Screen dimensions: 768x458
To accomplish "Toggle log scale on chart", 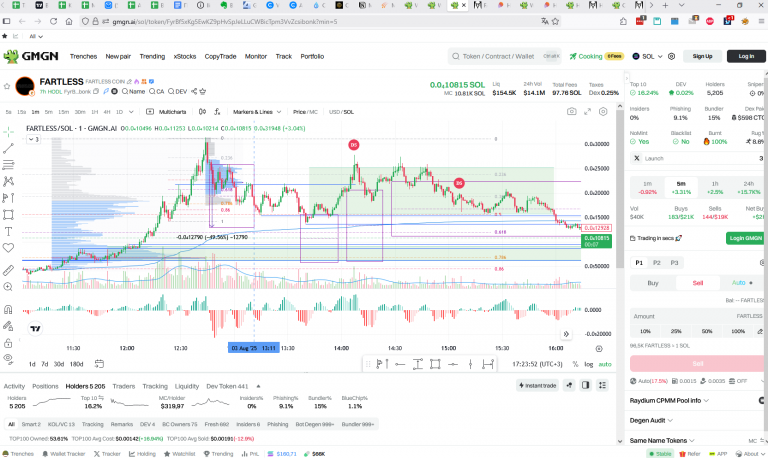I will pos(589,364).
